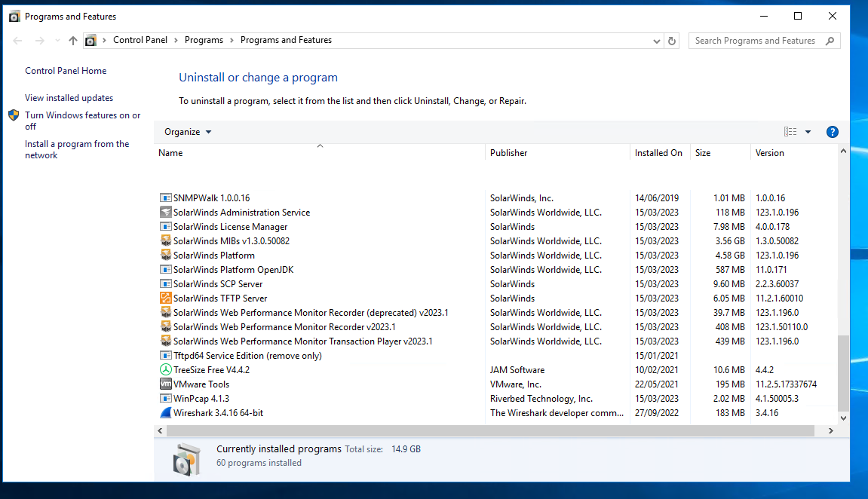Click the SolarWinds SCP Server icon

pos(165,284)
